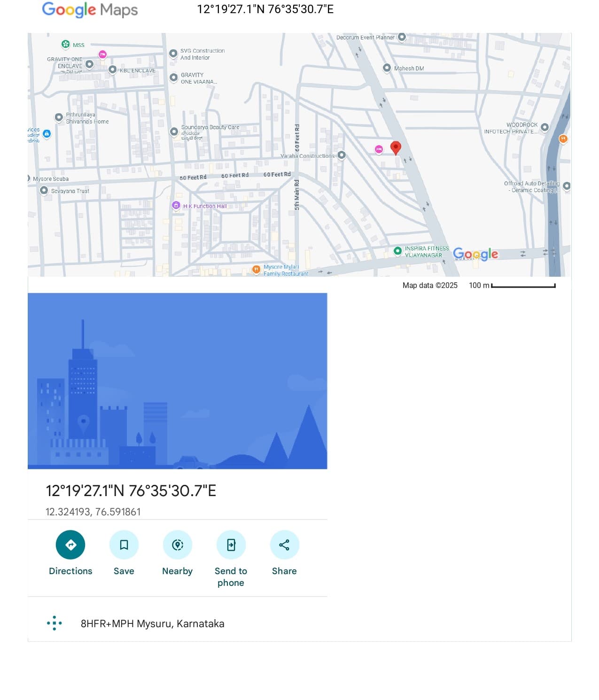Click the Google logo on the map
The image size is (599, 700).
click(475, 254)
